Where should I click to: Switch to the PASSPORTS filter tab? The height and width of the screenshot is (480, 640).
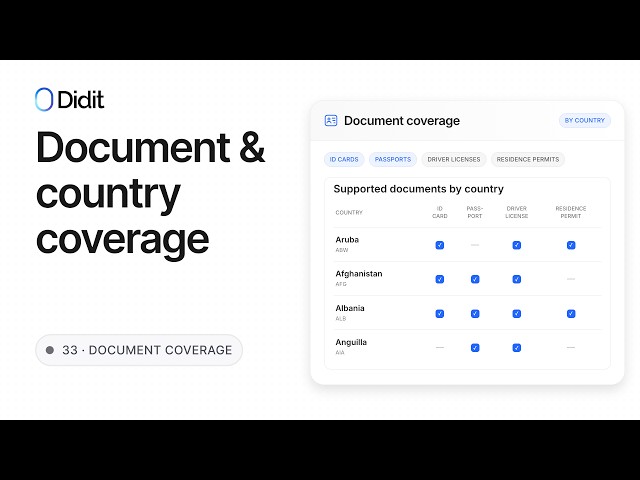(393, 159)
